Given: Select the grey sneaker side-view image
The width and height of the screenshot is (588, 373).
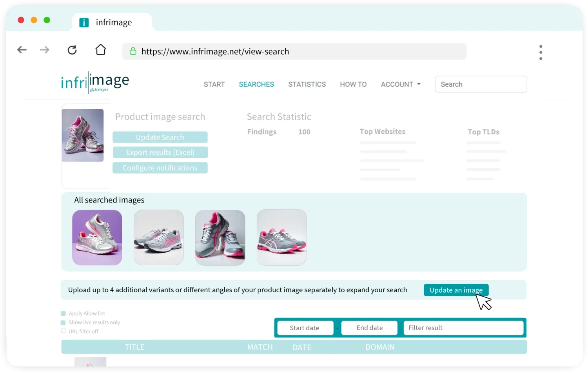Looking at the screenshot, I should click(x=159, y=237).
